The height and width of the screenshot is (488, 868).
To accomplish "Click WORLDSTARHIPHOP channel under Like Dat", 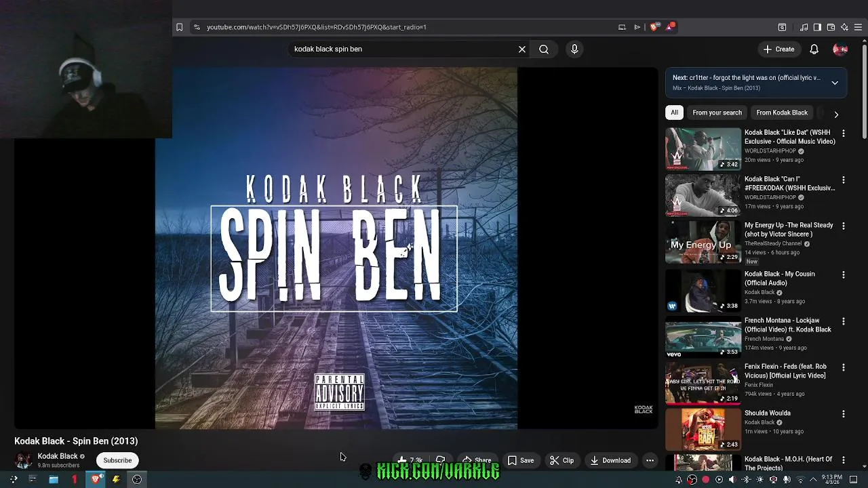I will tap(770, 151).
